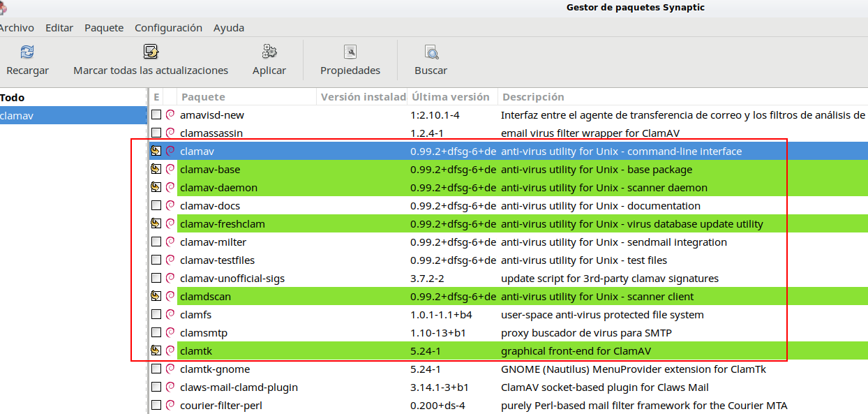Screen dimensions: 868x414
Task: Click the Debian swirl icon for clamav-milter
Action: (x=170, y=242)
